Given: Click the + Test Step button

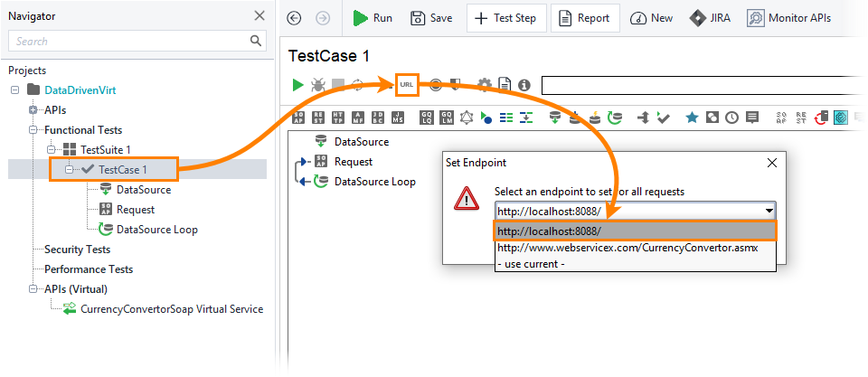Looking at the screenshot, I should [x=506, y=18].
